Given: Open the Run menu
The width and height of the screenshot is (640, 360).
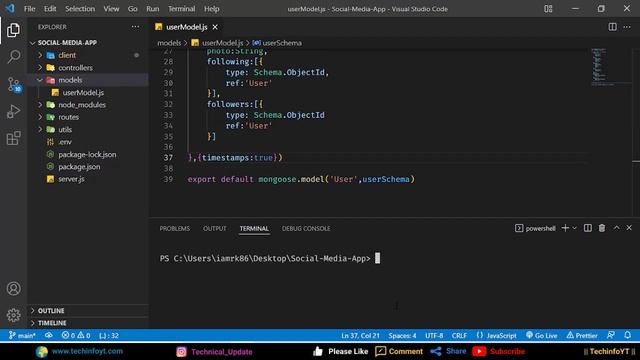Looking at the screenshot, I should [x=153, y=9].
